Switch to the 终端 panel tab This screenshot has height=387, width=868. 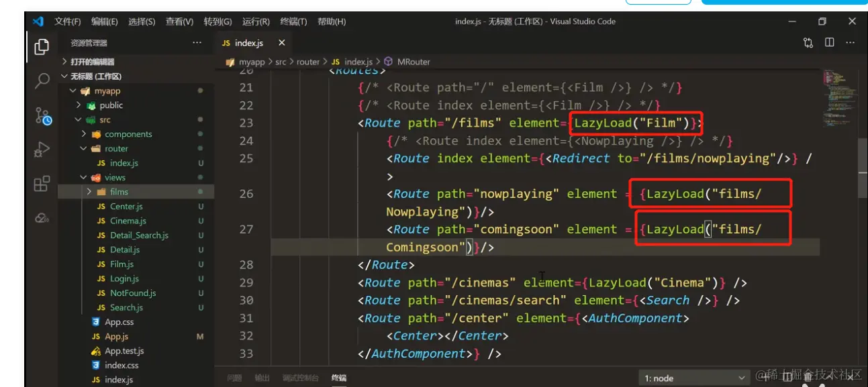pos(339,378)
